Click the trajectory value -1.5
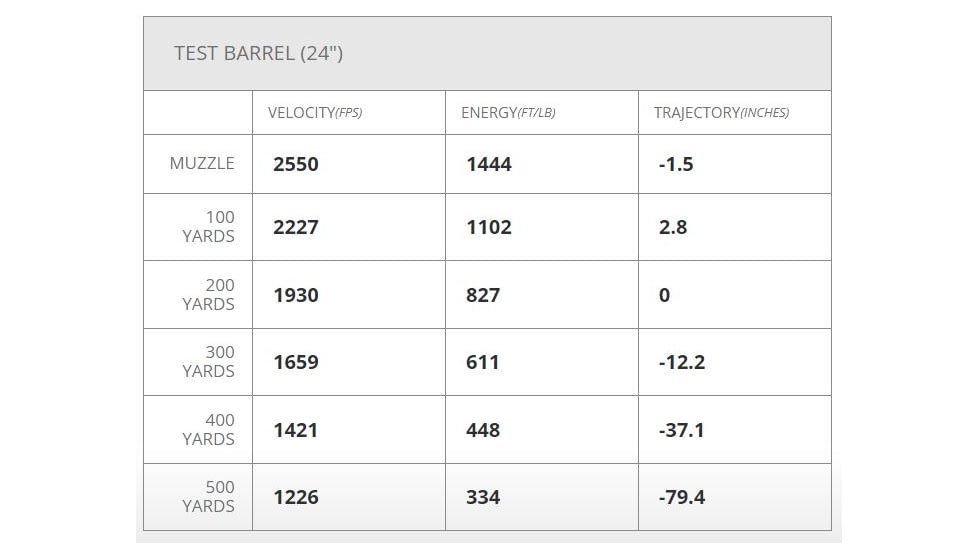The height and width of the screenshot is (550, 978). (676, 164)
